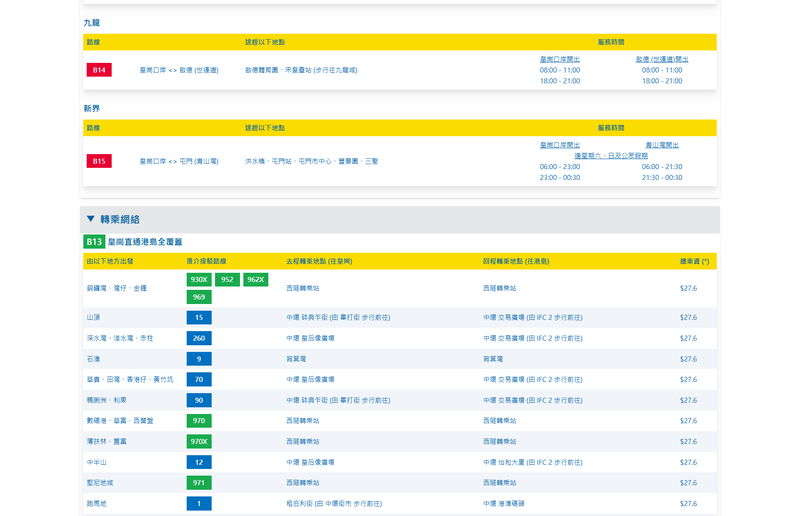Choose the green 971 route badge
Image resolution: width=800 pixels, height=516 pixels.
(x=199, y=483)
